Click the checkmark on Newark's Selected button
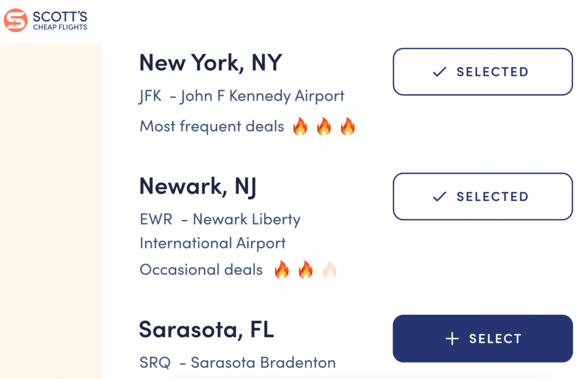This screenshot has width=588, height=379. click(x=440, y=196)
